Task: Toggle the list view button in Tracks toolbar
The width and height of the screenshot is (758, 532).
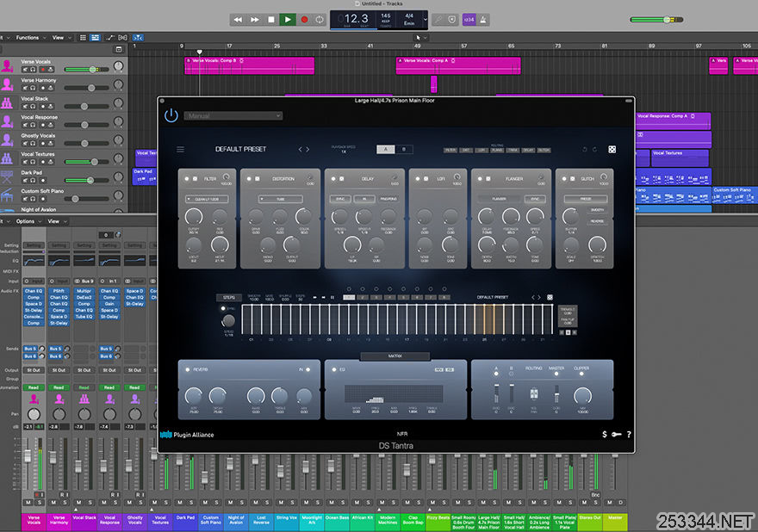Action: coord(96,38)
